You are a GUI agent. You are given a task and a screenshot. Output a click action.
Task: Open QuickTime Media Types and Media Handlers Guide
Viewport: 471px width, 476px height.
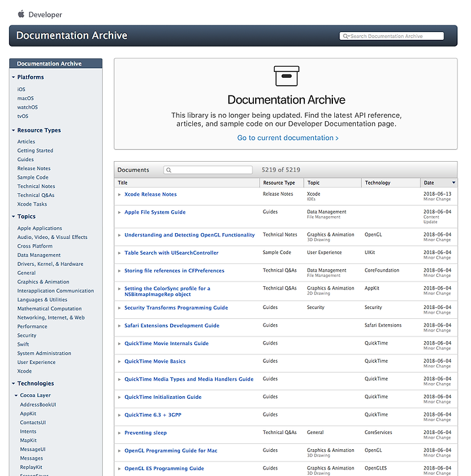189,379
